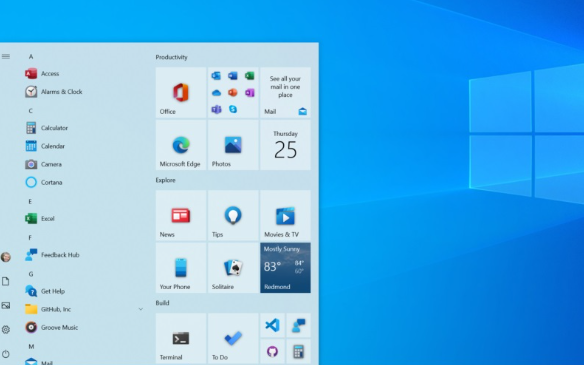Open the Tips tile
Screen dimensions: 584x365
[233, 215]
